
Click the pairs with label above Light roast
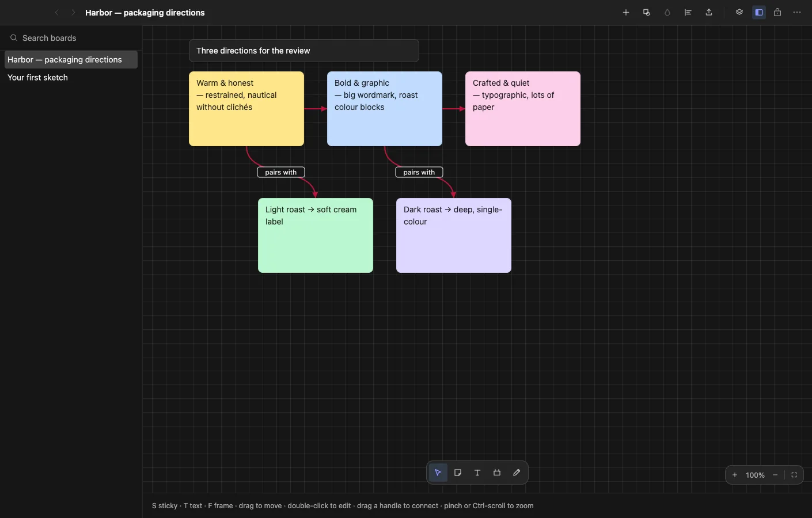pyautogui.click(x=281, y=172)
